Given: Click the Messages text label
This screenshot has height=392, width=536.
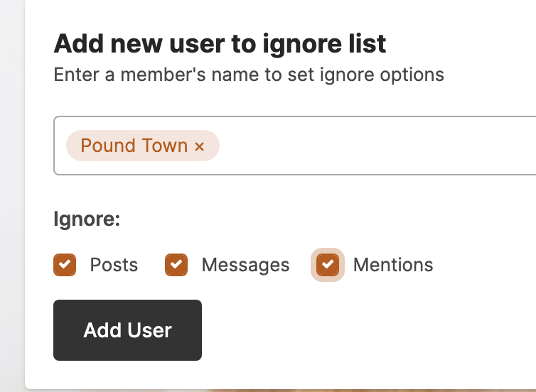Looking at the screenshot, I should click(x=245, y=265).
